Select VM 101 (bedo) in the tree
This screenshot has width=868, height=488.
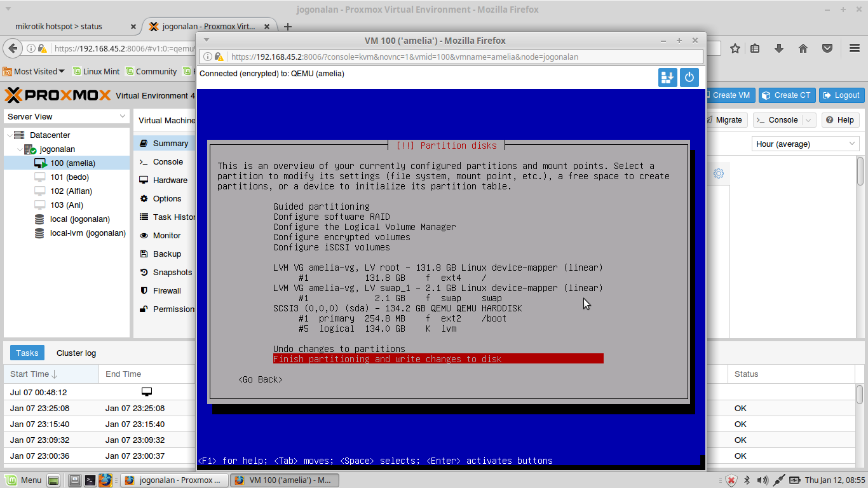click(x=67, y=177)
